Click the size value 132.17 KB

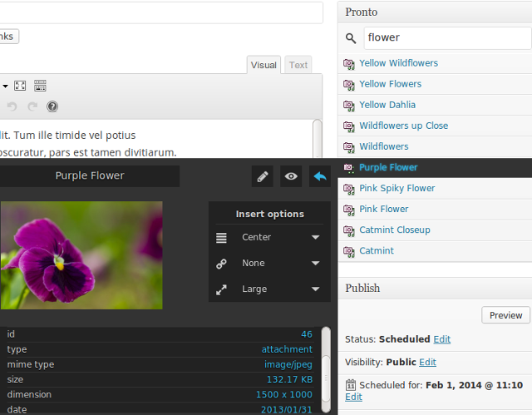pyautogui.click(x=289, y=379)
